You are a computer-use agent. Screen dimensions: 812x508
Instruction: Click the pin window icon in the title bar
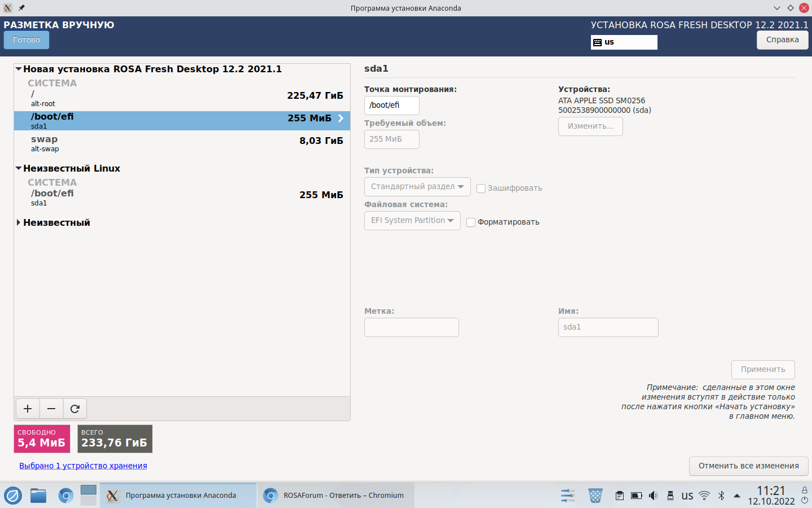coord(21,8)
